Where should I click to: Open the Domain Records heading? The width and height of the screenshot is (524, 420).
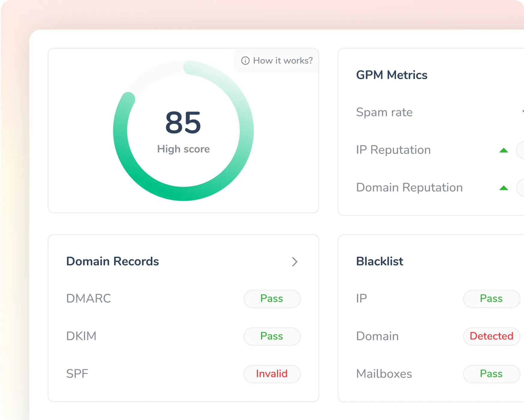(x=112, y=261)
